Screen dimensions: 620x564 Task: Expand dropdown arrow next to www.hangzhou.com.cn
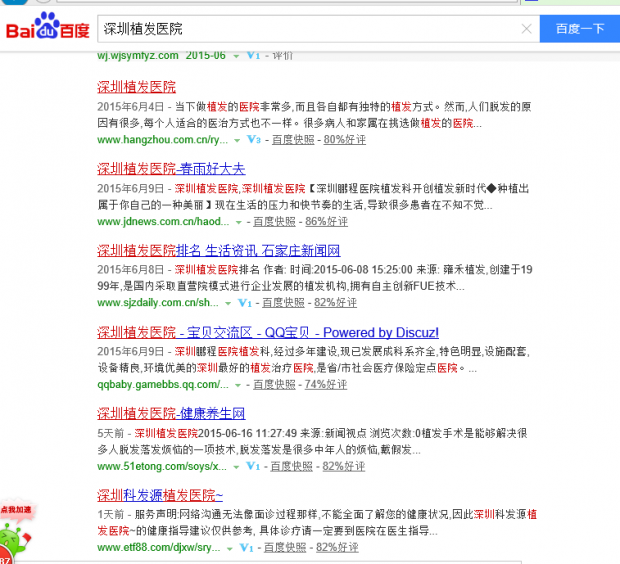coord(237,140)
